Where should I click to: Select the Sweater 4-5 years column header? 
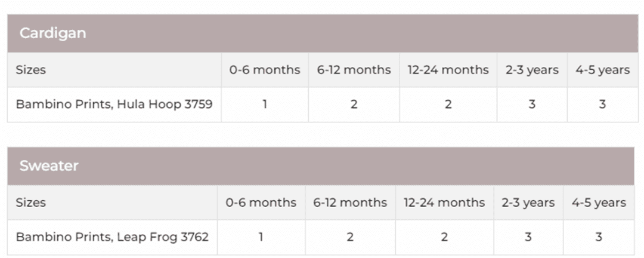pos(599,202)
